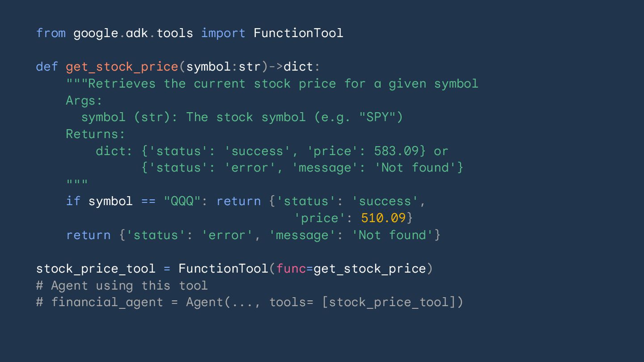Screen dimensions: 644x362
Task: Click the '->dict' return type annotation
Action: click(x=294, y=67)
